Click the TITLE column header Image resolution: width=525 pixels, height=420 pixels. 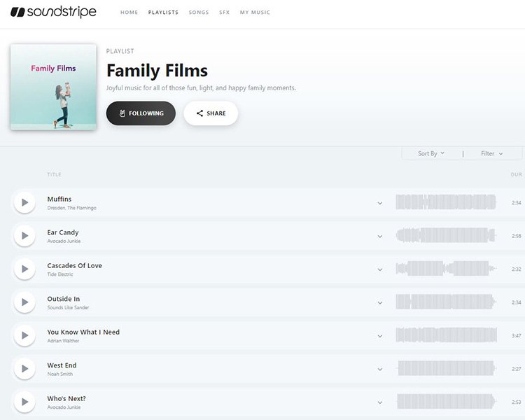(54, 174)
